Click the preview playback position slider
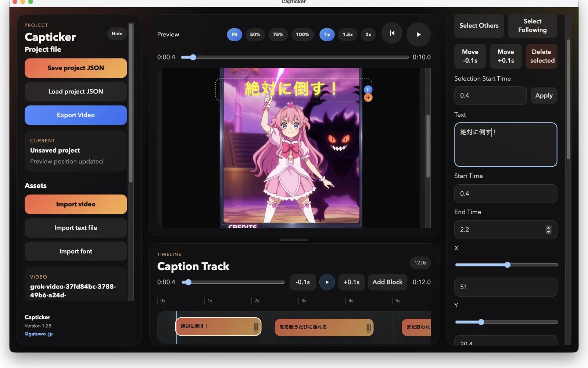588x368 pixels. tap(295, 57)
